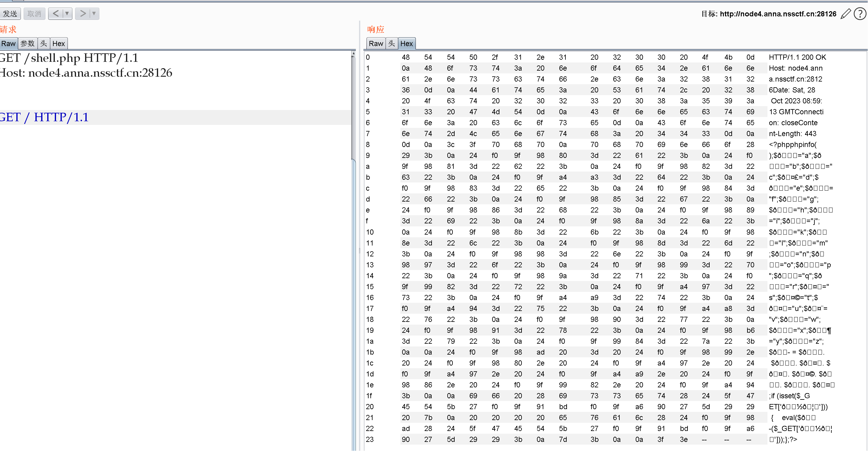Switch to request Raw tab
Viewport: 868px width, 451px height.
(8, 44)
